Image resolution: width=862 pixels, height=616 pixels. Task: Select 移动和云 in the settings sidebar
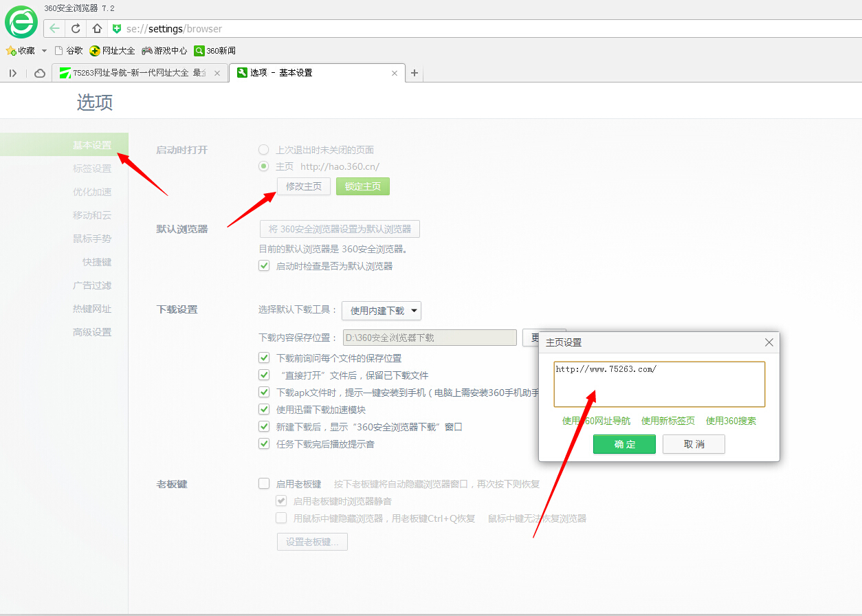92,215
